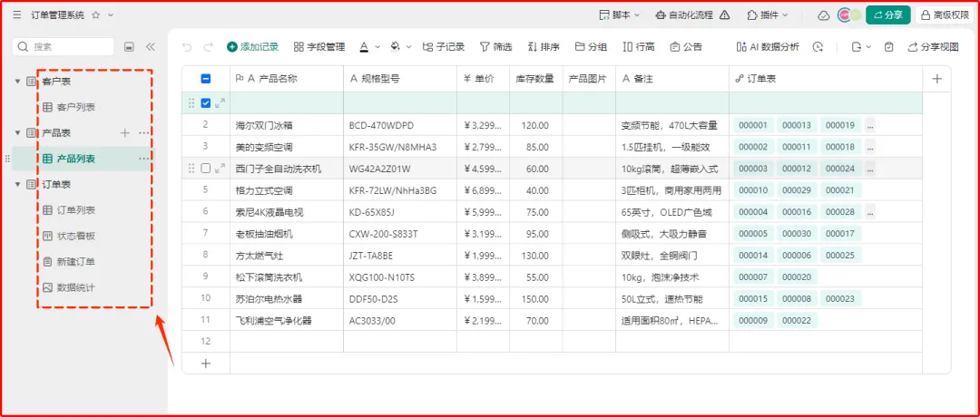Click the cell KD-65X85J
This screenshot has width=980, height=417.
pos(400,212)
